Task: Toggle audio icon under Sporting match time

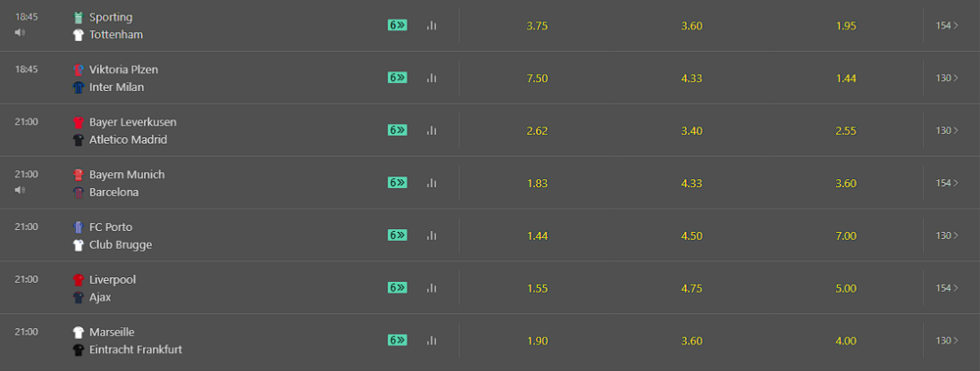Action: (20, 32)
